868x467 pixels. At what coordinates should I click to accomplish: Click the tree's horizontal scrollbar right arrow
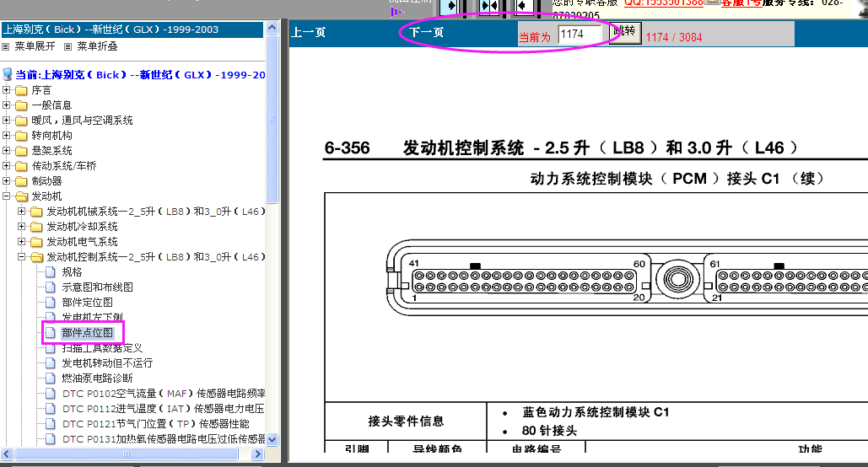[257, 454]
